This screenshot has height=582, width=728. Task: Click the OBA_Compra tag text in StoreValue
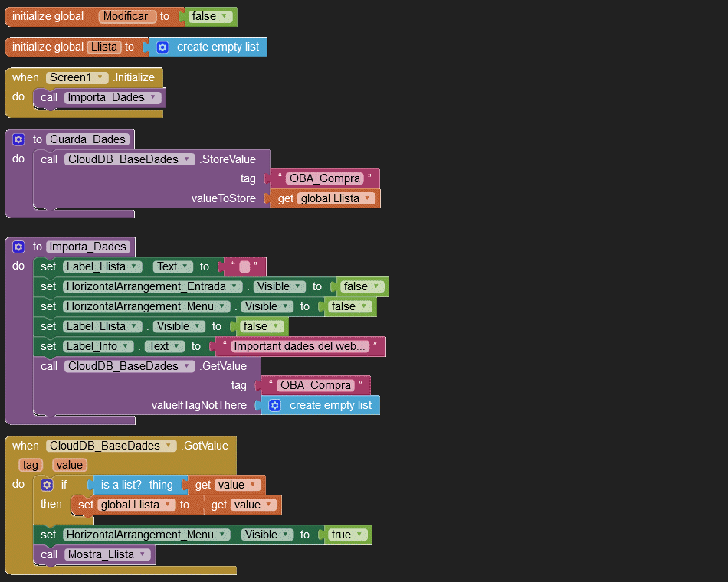pyautogui.click(x=324, y=178)
